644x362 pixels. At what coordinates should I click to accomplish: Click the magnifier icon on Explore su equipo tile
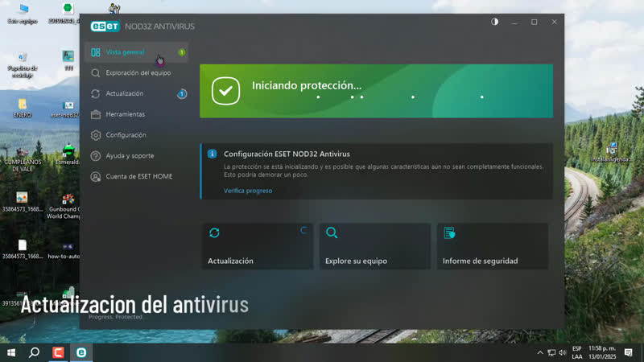332,232
